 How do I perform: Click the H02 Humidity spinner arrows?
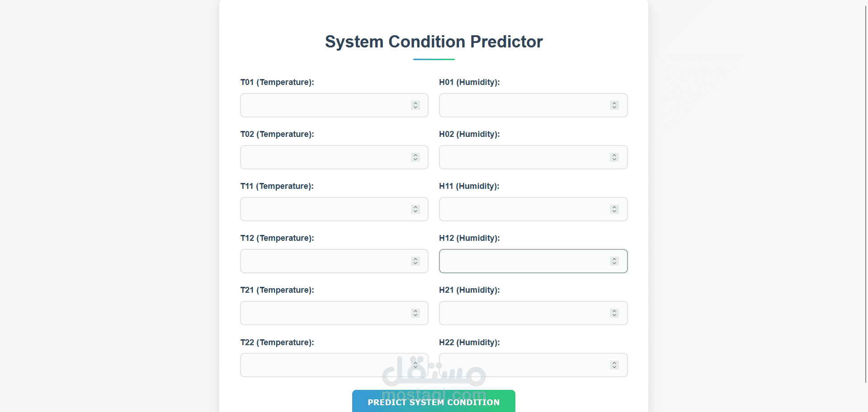pos(614,157)
